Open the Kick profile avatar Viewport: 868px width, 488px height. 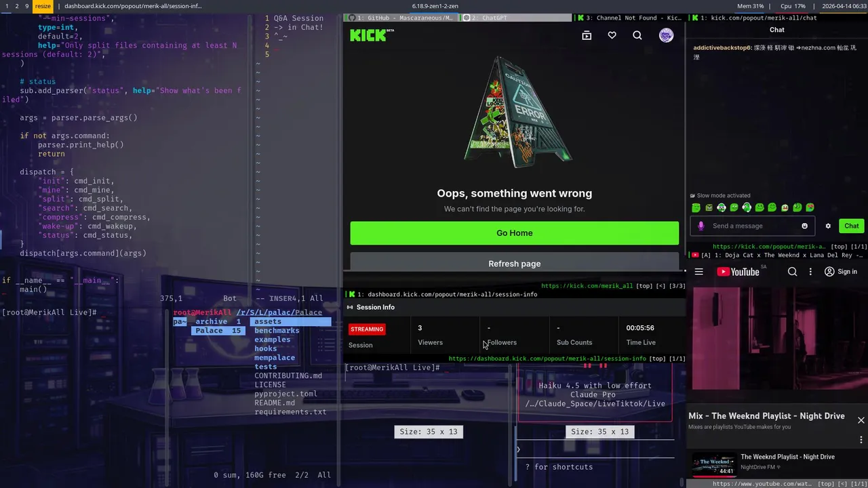coord(666,35)
